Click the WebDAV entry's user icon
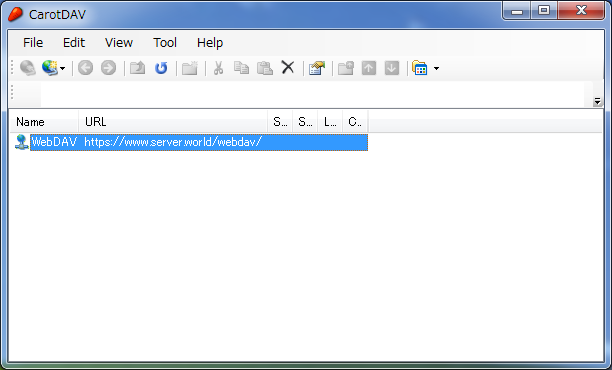612x370 pixels. (x=21, y=142)
